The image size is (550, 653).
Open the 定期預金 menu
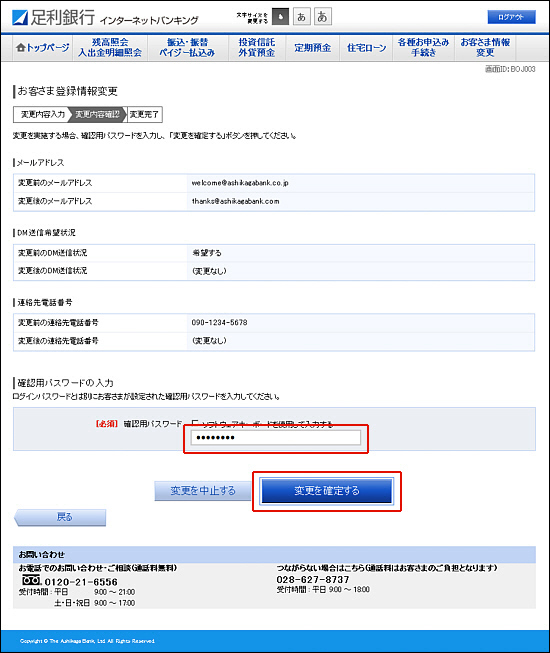point(313,48)
